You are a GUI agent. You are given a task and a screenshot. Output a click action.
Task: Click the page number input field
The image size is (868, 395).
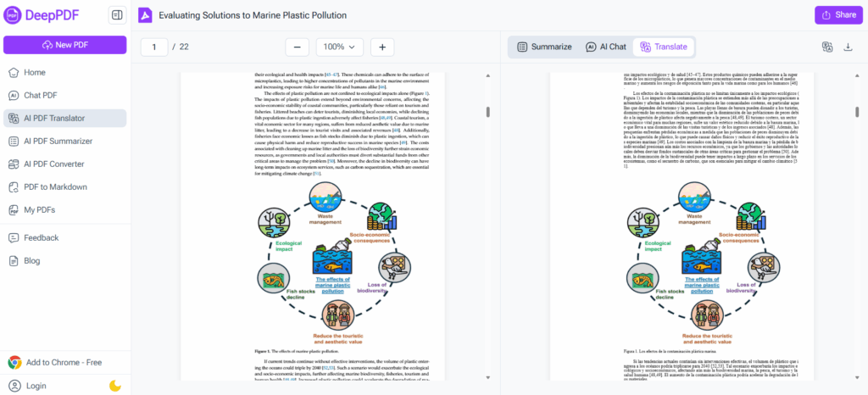[x=153, y=47]
